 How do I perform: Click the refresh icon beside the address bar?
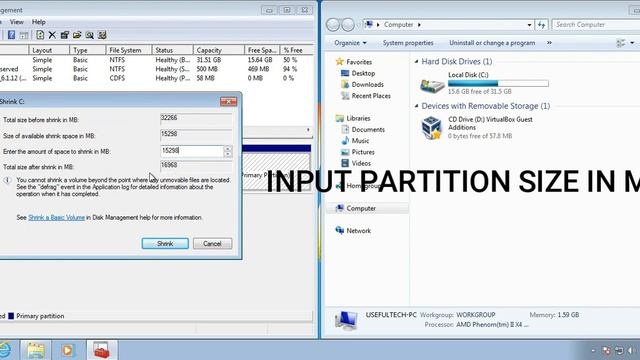click(x=542, y=25)
